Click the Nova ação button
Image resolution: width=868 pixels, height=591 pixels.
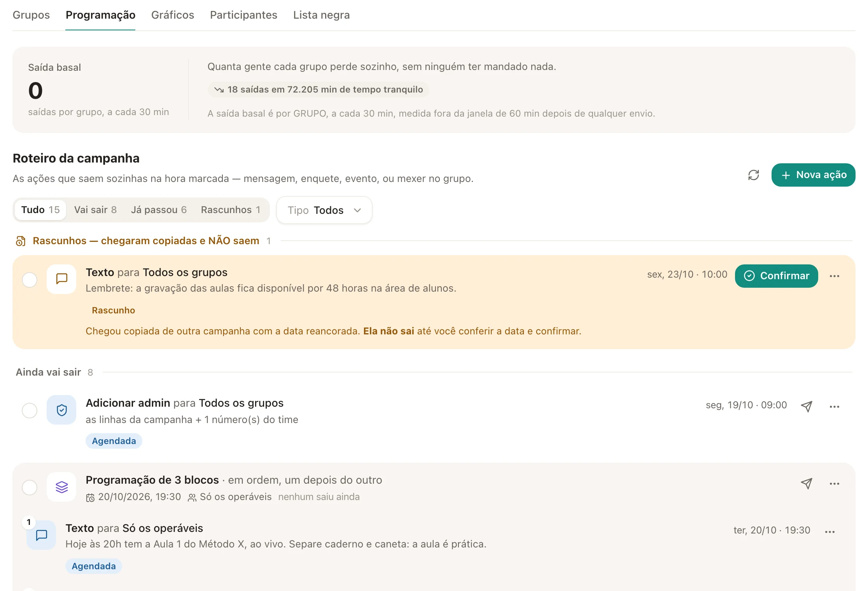pyautogui.click(x=813, y=175)
